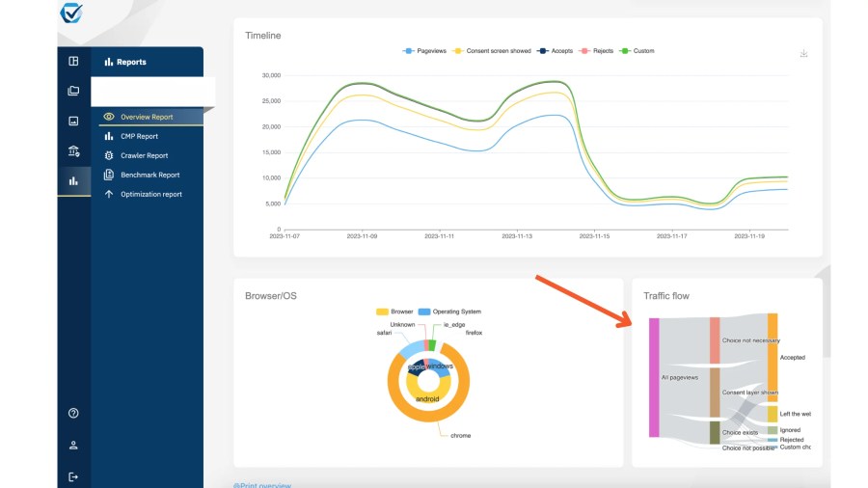Viewport: 868px width, 488px height.
Task: Click the bar icon beside CMP Report
Action: (x=109, y=136)
